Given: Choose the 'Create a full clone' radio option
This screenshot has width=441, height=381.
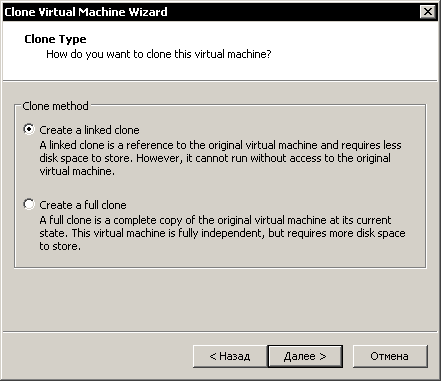Looking at the screenshot, I should [29, 204].
